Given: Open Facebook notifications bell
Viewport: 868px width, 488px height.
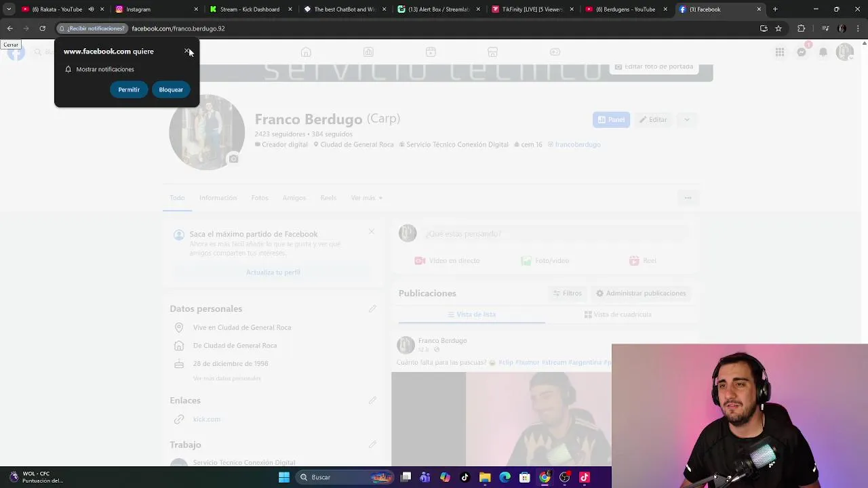Looking at the screenshot, I should tap(823, 52).
